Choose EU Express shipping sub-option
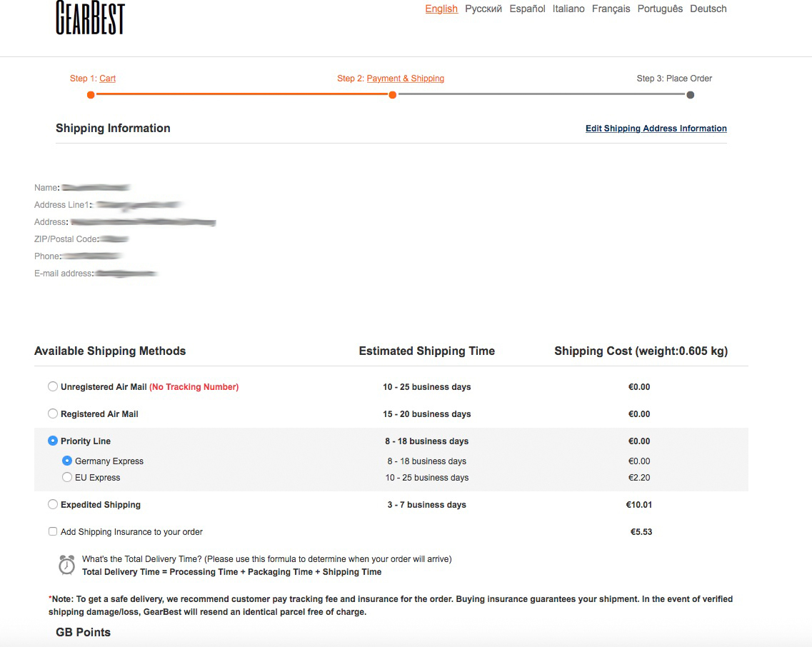This screenshot has height=647, width=812. [67, 477]
